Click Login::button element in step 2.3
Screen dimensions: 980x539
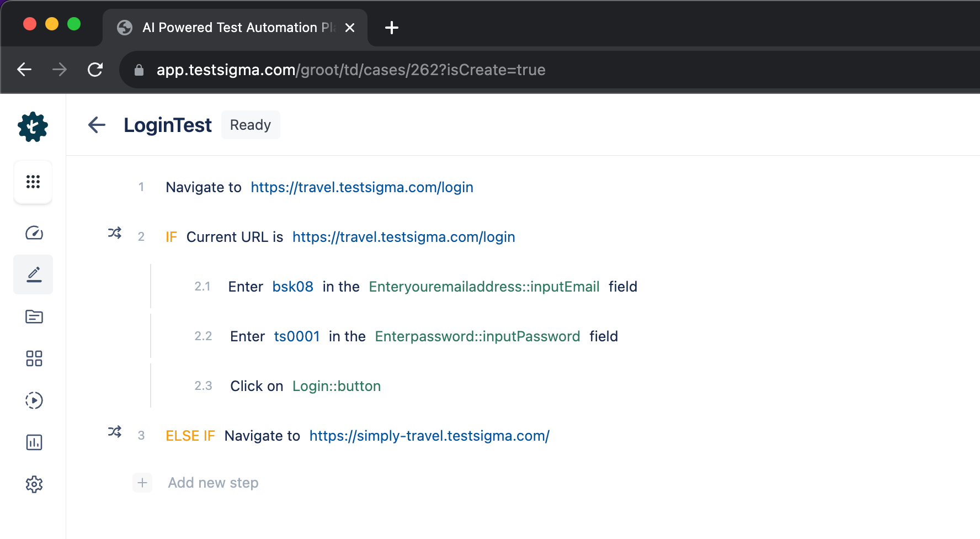pos(337,386)
